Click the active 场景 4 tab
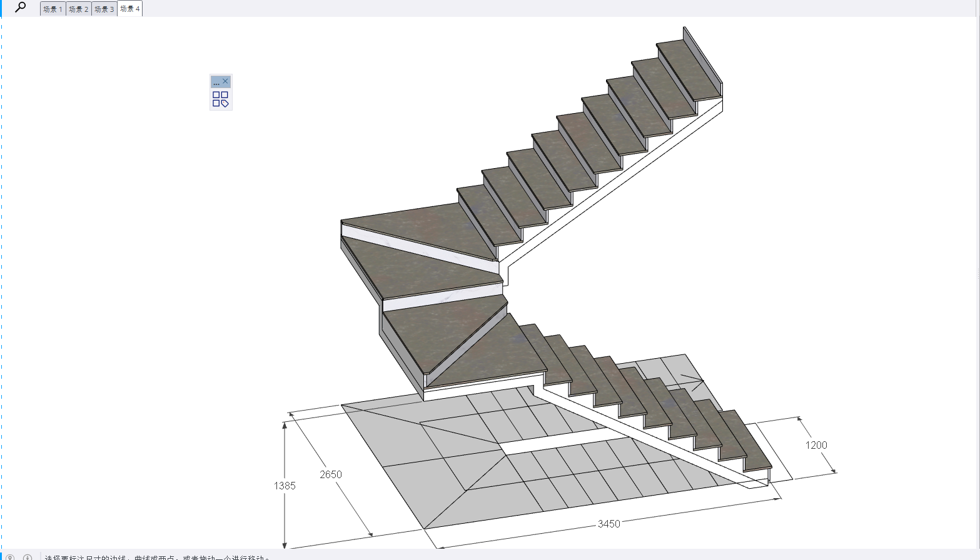Screen dimensions: 980x560 [x=130, y=9]
